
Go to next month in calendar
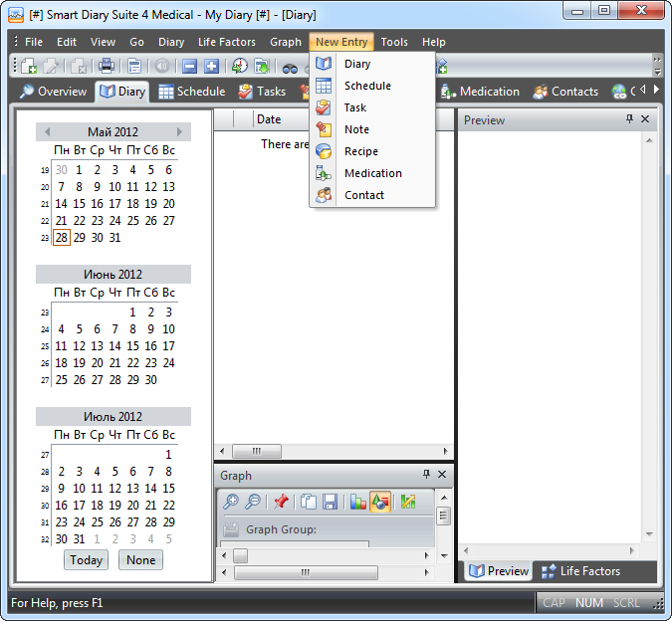coord(179,132)
